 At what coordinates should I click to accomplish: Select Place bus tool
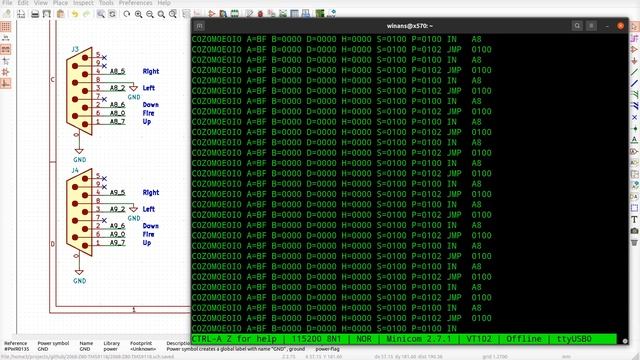coord(634,84)
